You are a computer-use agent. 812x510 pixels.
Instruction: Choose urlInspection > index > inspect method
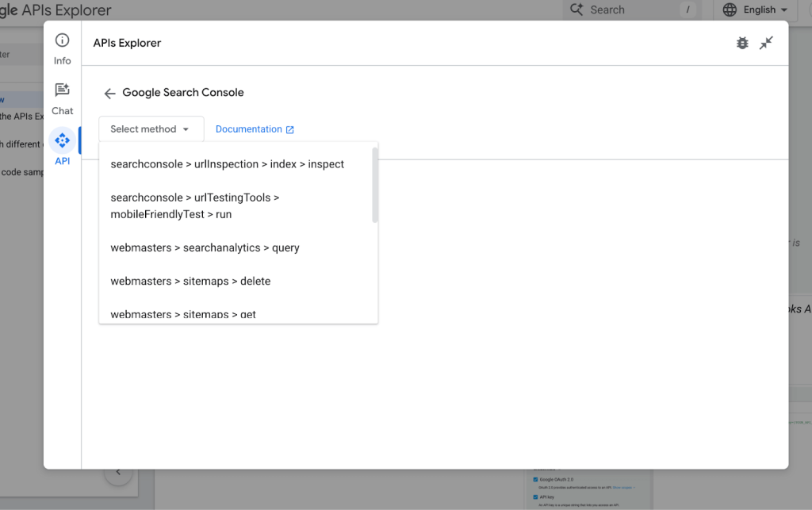[x=236, y=164]
